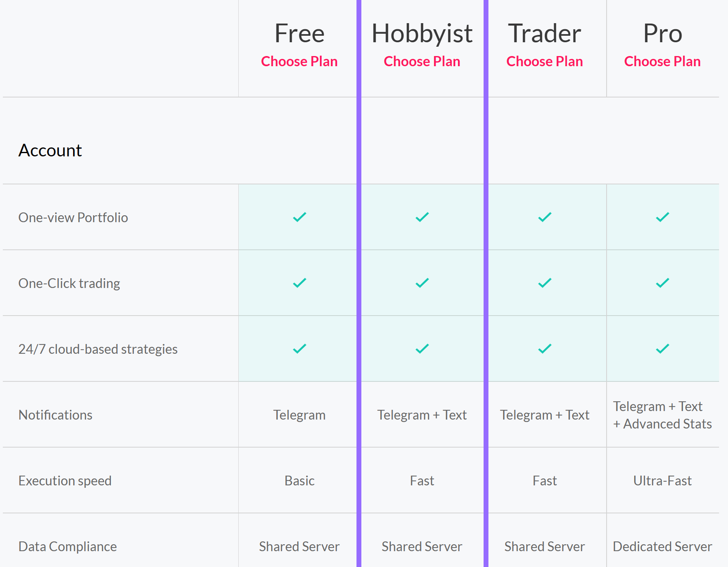Click One-view Portfolio checkmark in Hobbyist column
The width and height of the screenshot is (728, 567).
tap(422, 217)
